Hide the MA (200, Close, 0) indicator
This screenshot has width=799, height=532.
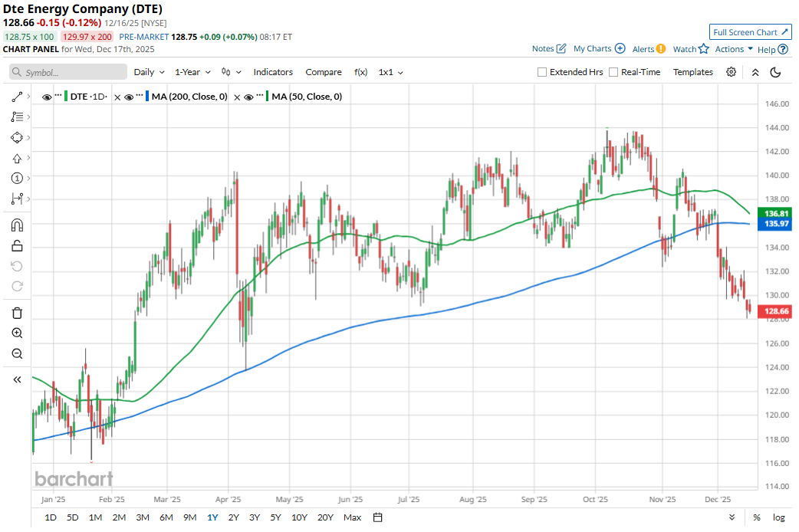(130, 97)
